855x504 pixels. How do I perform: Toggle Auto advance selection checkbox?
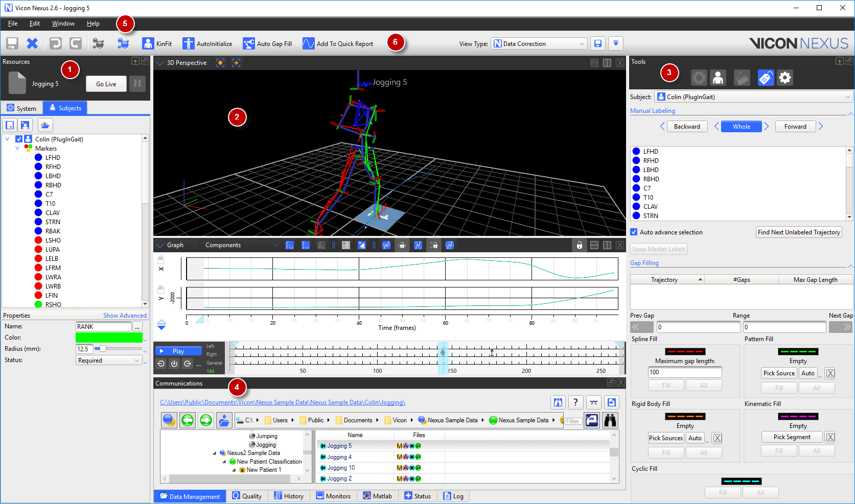634,232
